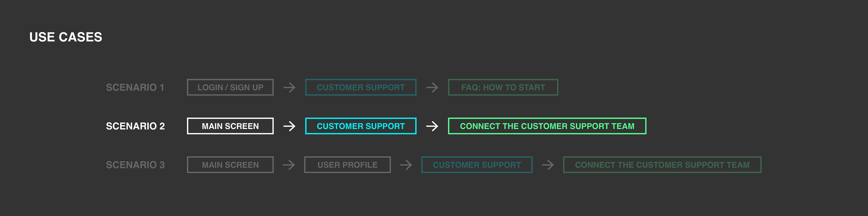This screenshot has width=868, height=216.
Task: Open the User Profile box
Action: (x=347, y=165)
